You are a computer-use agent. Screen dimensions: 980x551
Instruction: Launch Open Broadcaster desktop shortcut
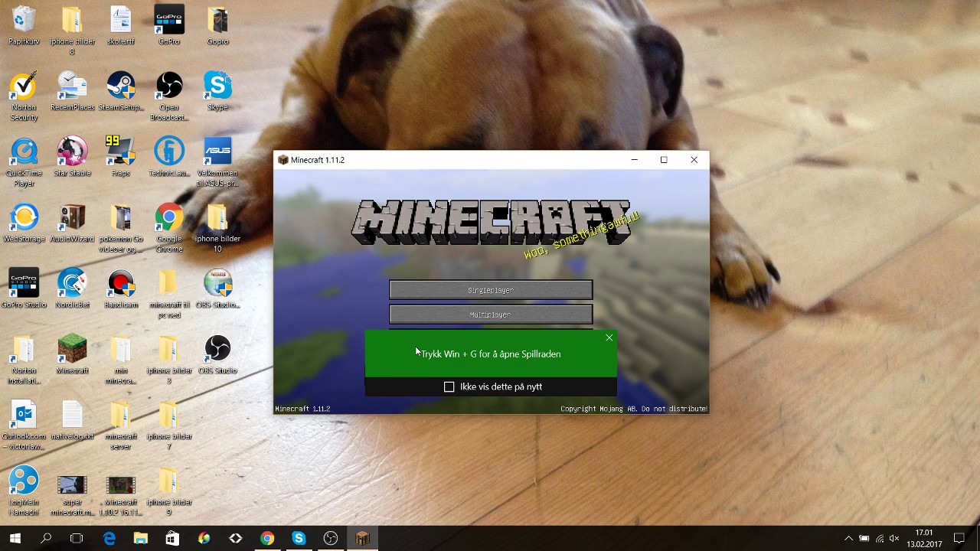click(169, 96)
